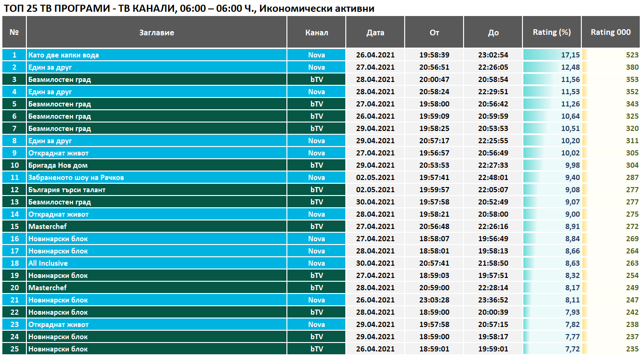Viewport: 644px width, 359px height.
Task: Select the От column header
Action: tap(434, 33)
